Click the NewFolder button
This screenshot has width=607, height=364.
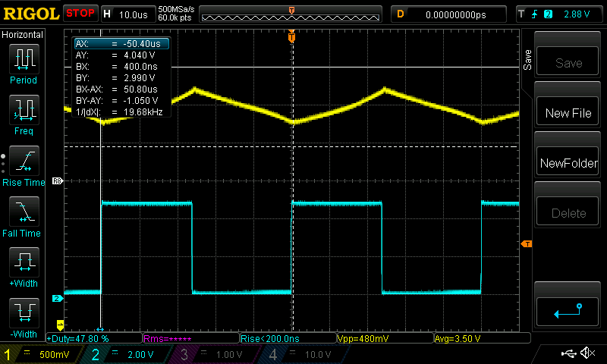tap(568, 163)
